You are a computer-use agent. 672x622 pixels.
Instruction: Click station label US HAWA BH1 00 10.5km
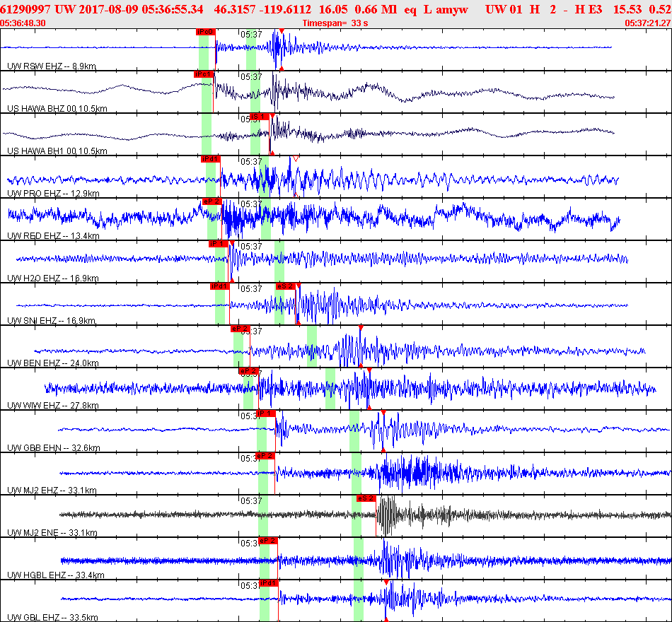click(57, 151)
